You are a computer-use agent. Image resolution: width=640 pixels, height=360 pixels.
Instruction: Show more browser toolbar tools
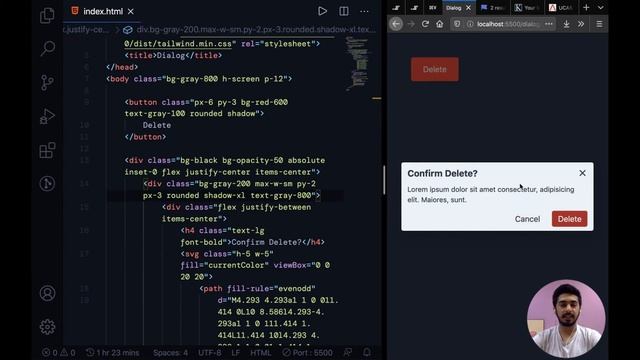click(x=581, y=24)
